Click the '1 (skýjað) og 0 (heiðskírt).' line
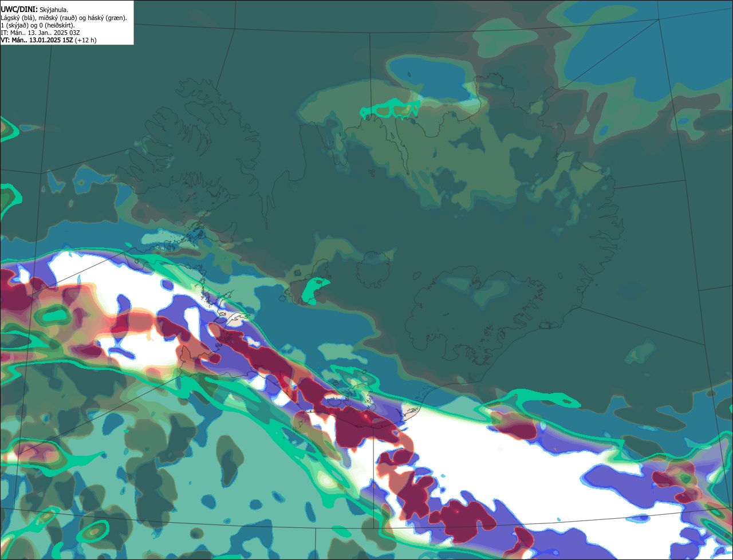The height and width of the screenshot is (560, 733). click(x=37, y=25)
